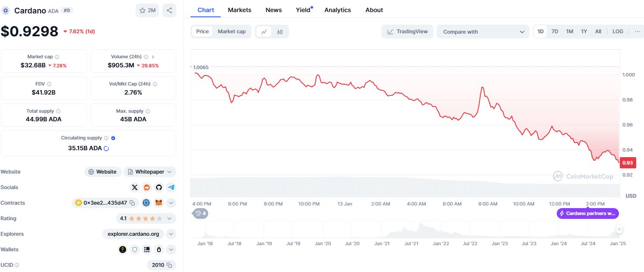Switch to the About tab

[x=374, y=10]
